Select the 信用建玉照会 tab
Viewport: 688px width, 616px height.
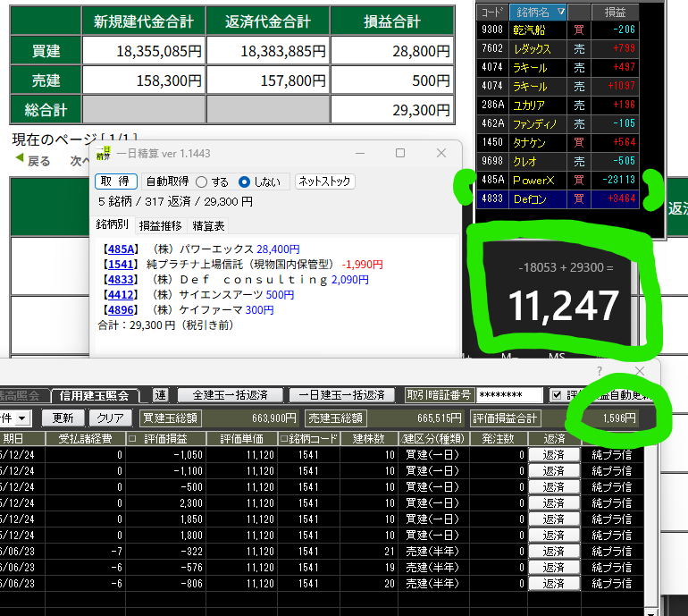click(x=99, y=395)
